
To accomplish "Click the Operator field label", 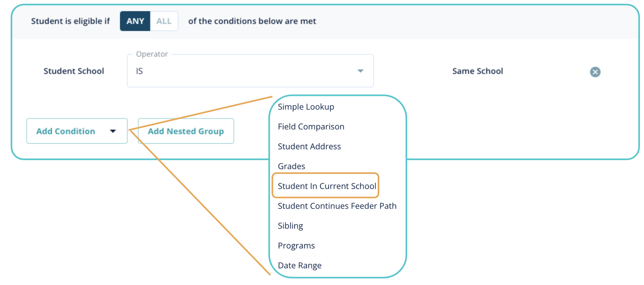I will click(x=152, y=54).
